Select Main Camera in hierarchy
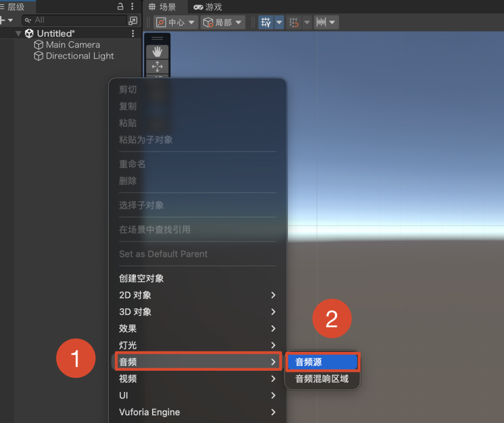Image resolution: width=504 pixels, height=423 pixels. [x=73, y=45]
